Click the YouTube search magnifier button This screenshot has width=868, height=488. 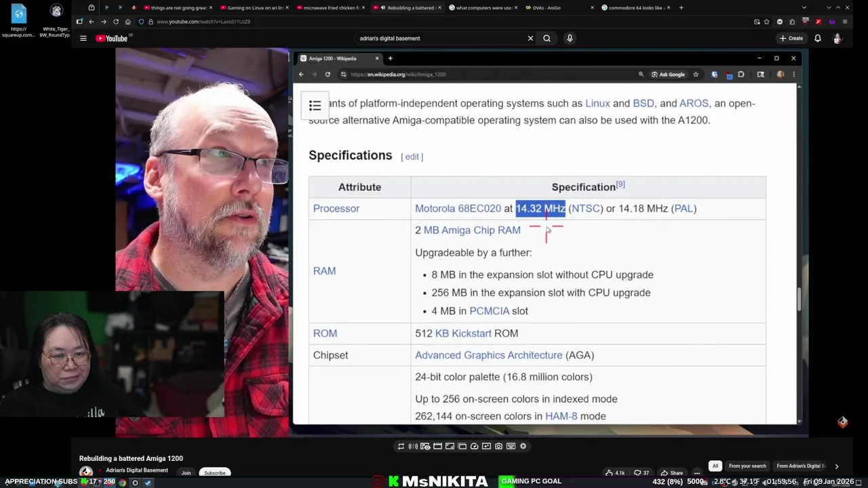point(547,39)
